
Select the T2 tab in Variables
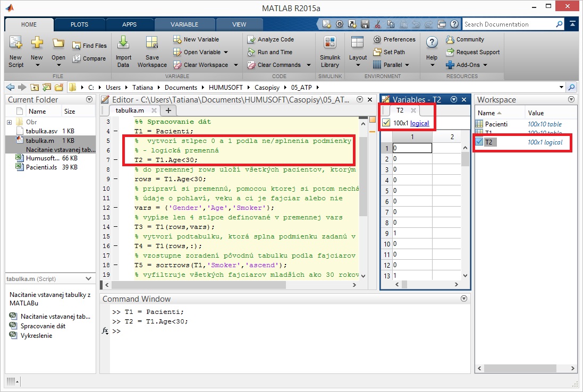click(400, 110)
